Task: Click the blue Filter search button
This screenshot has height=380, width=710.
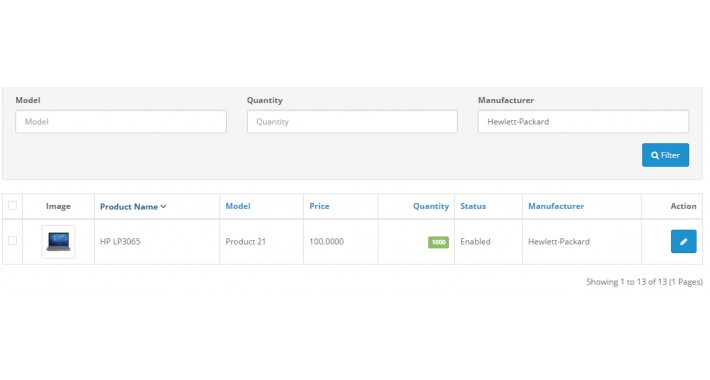Action: [665, 155]
